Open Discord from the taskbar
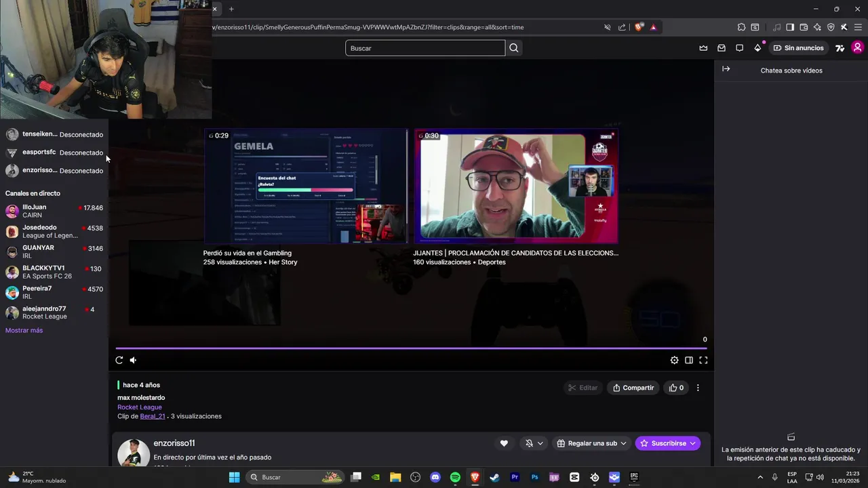Image resolution: width=868 pixels, height=488 pixels. (435, 477)
